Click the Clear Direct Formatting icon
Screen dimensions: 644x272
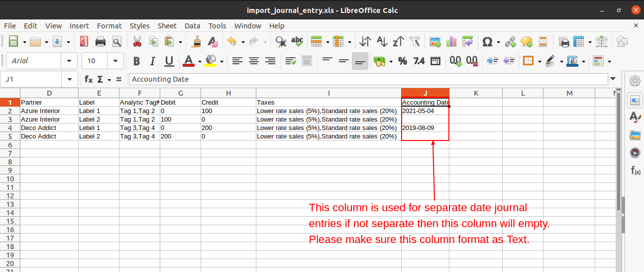[x=213, y=41]
